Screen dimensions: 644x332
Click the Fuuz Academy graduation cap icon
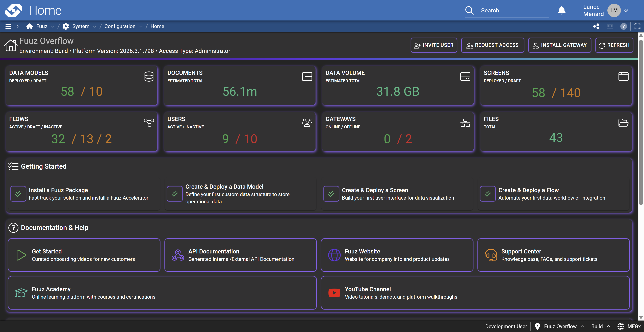click(x=21, y=293)
